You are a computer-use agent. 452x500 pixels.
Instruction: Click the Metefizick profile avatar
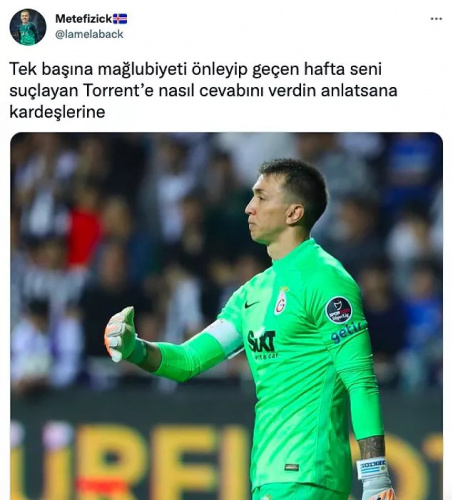pos(28,27)
